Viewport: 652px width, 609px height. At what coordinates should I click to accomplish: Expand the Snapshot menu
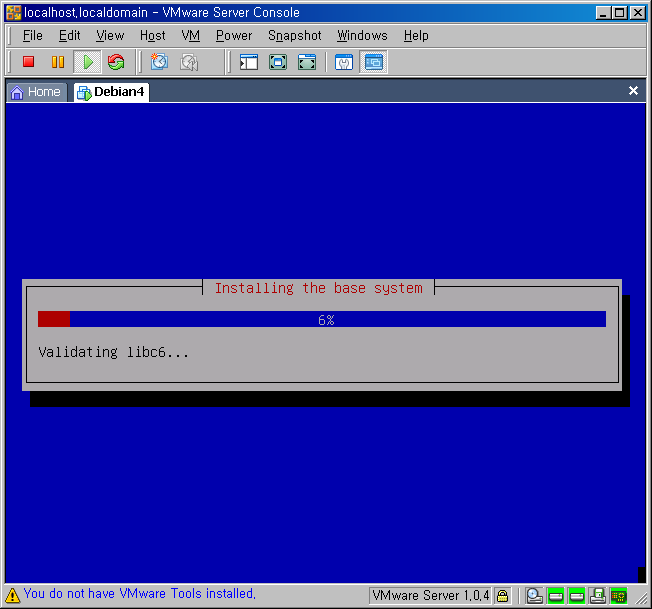(x=294, y=35)
